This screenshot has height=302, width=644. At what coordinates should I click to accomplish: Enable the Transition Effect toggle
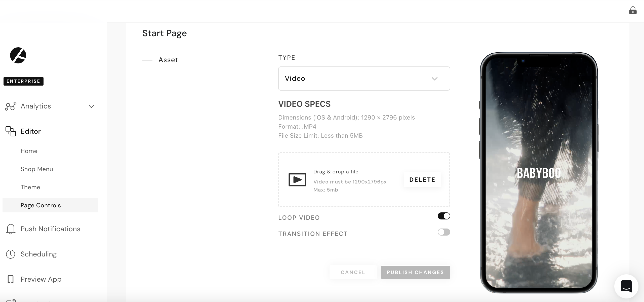[x=444, y=232]
